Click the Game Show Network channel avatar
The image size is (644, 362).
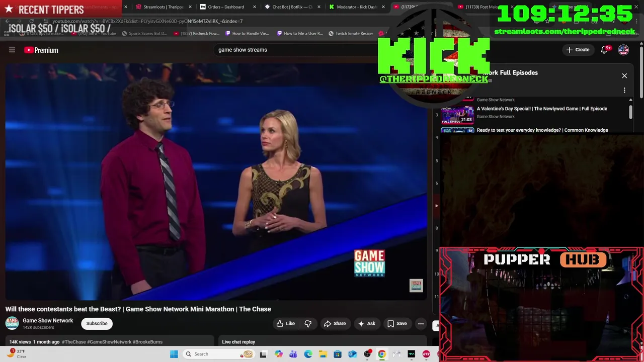[13, 323]
